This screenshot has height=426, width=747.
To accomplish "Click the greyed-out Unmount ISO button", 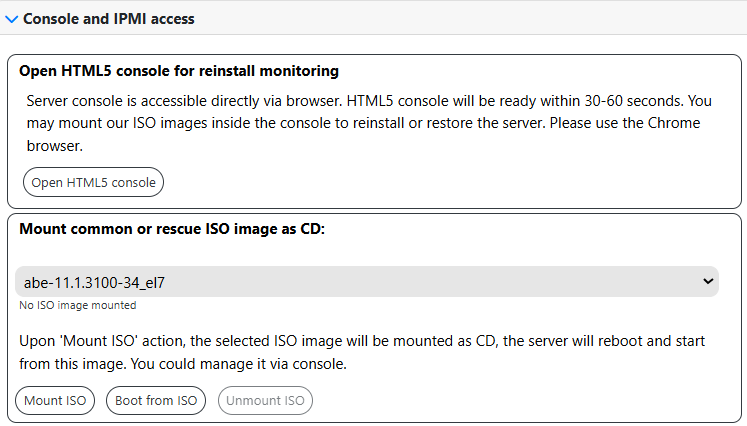I will (265, 401).
